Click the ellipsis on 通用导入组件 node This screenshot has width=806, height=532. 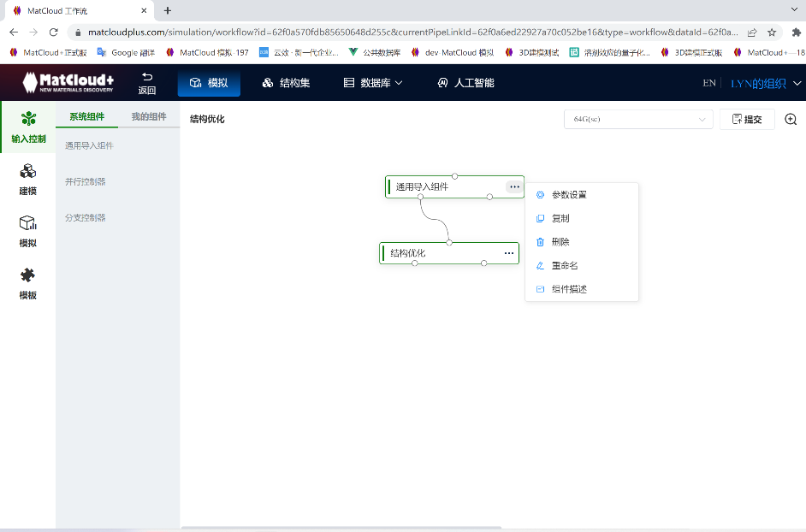(513, 186)
